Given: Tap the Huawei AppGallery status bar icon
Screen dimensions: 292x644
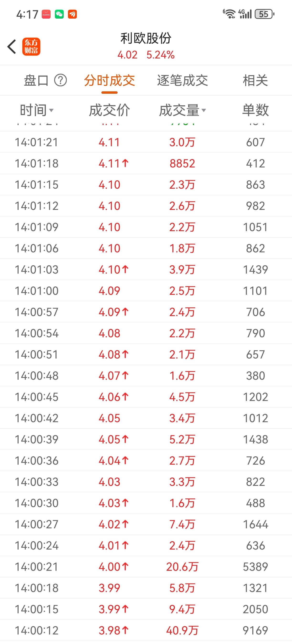Looking at the screenshot, I should pyautogui.click(x=46, y=14).
